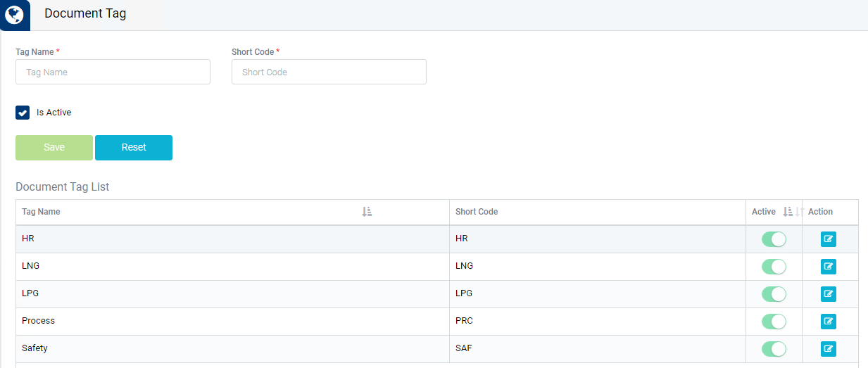The image size is (868, 368).
Task: Sort list by Tag Name column icon
Action: 366,212
